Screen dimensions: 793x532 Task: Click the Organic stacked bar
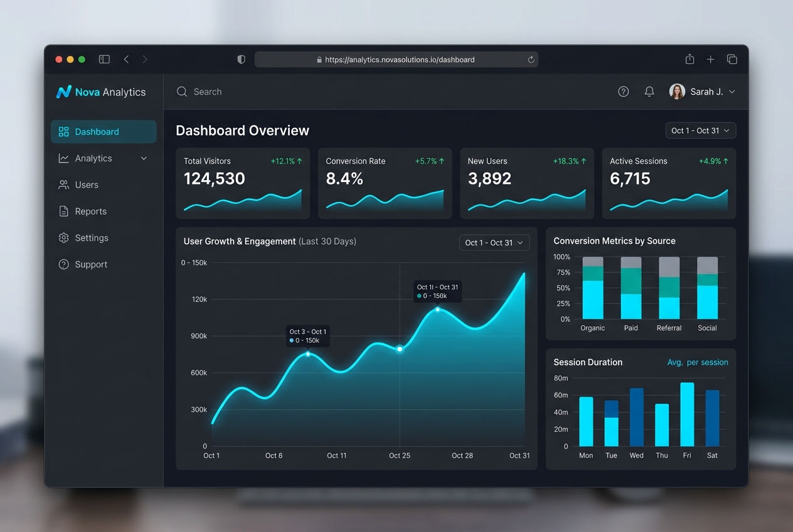tap(593, 288)
